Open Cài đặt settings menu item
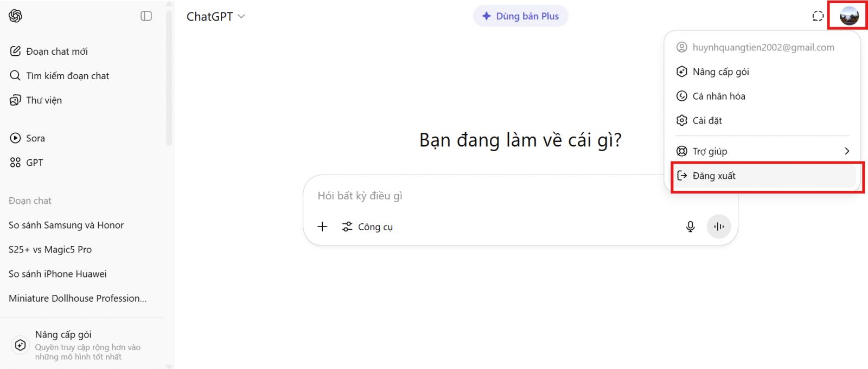868x369 pixels. pos(762,120)
